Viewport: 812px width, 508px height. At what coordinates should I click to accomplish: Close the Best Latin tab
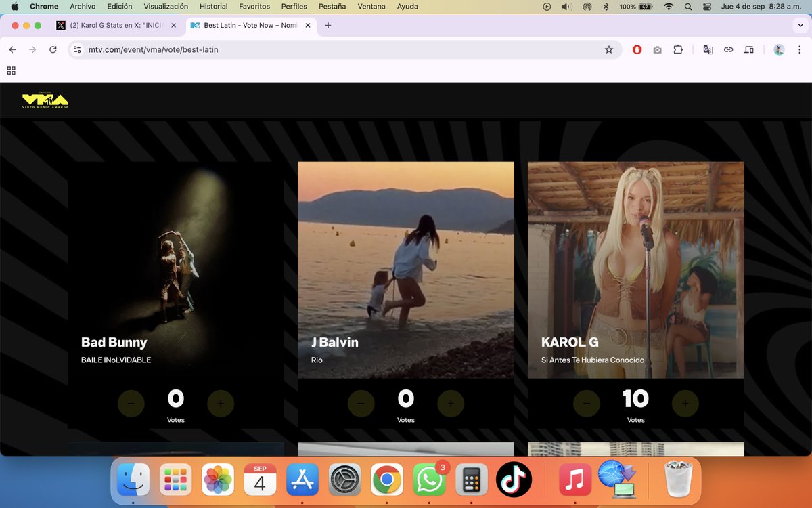pyautogui.click(x=307, y=25)
